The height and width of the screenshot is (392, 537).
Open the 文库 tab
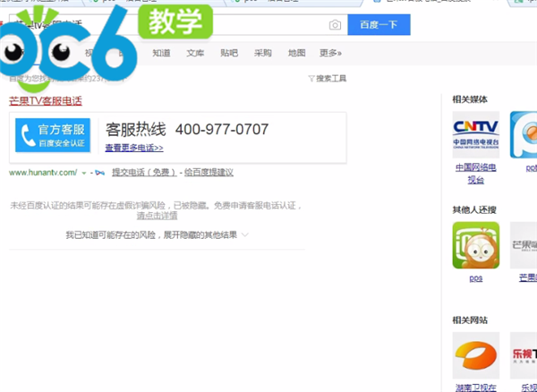195,53
